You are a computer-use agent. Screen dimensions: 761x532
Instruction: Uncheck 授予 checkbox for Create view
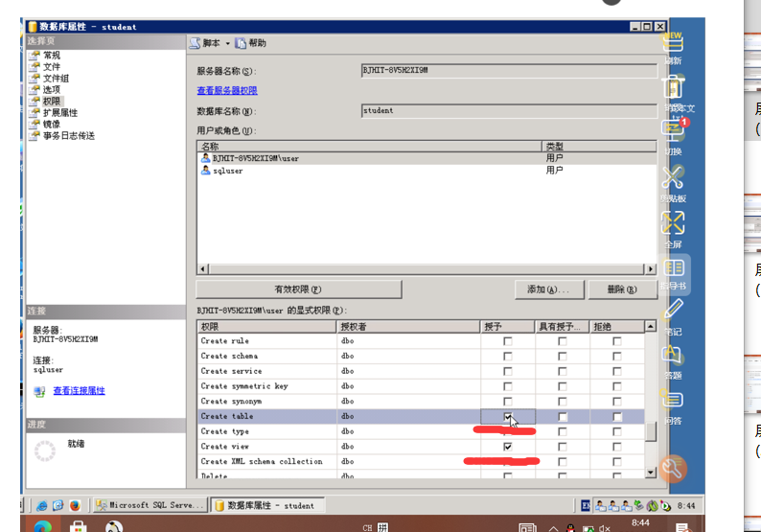508,447
